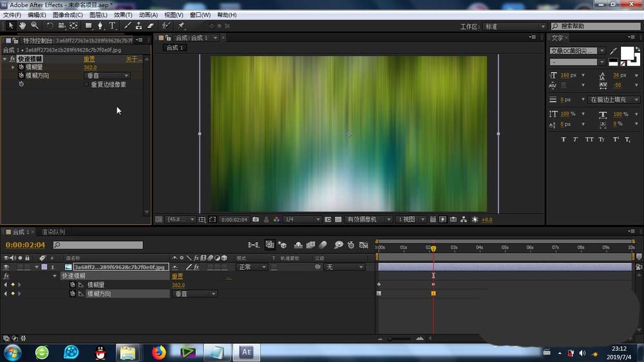Click the white fill color swatch
This screenshot has height=362, width=644.
point(627,52)
